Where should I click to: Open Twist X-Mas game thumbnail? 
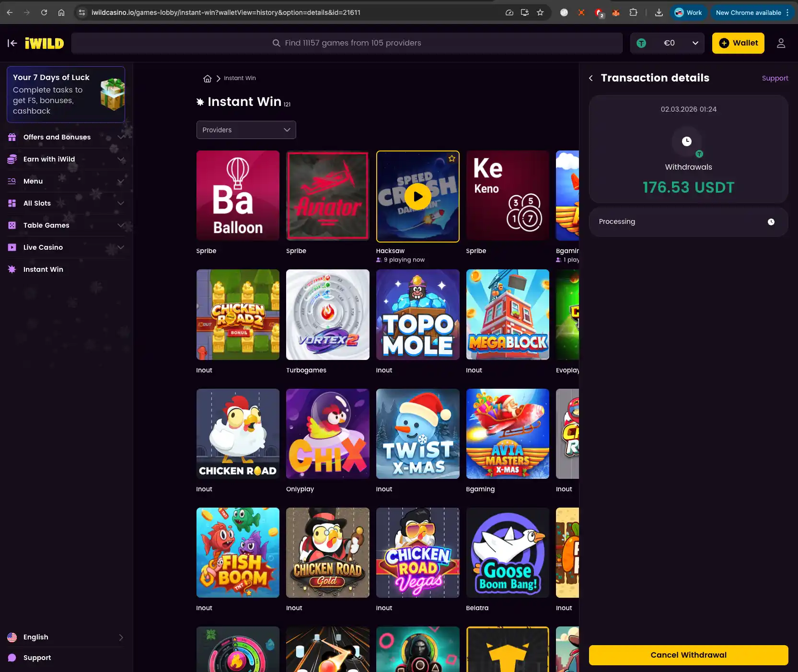pos(418,434)
